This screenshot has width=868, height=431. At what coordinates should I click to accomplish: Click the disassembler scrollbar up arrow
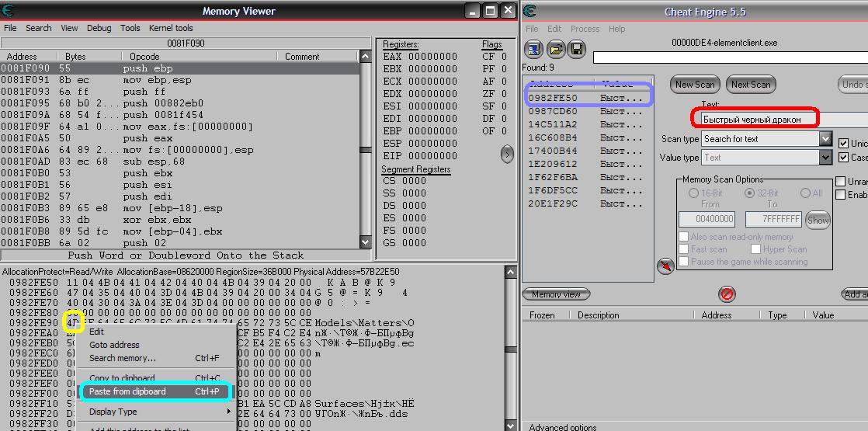tap(365, 56)
